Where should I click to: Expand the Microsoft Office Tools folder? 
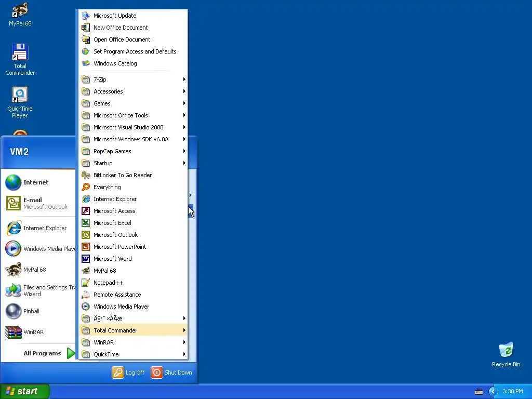click(133, 115)
